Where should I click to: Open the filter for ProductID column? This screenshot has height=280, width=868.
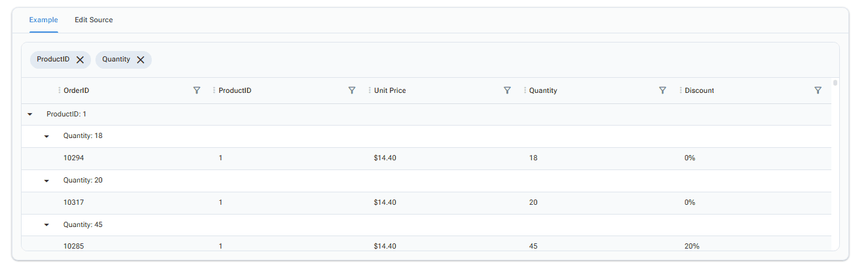click(x=352, y=90)
